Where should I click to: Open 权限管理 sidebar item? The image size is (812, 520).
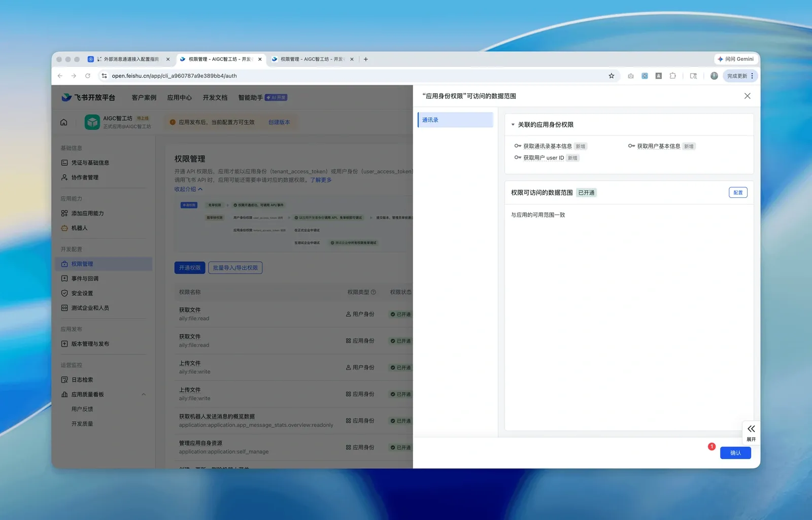104,264
